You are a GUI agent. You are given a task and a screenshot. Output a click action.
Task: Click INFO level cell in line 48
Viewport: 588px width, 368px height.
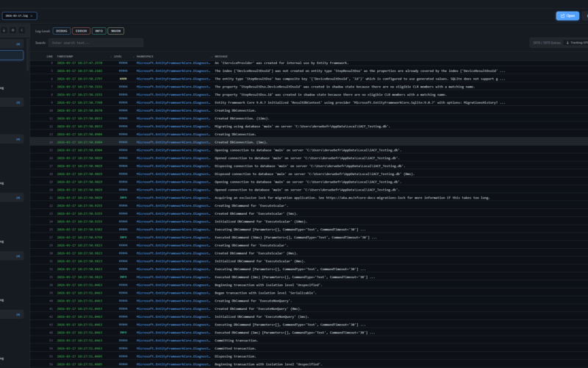pyautogui.click(x=123, y=333)
